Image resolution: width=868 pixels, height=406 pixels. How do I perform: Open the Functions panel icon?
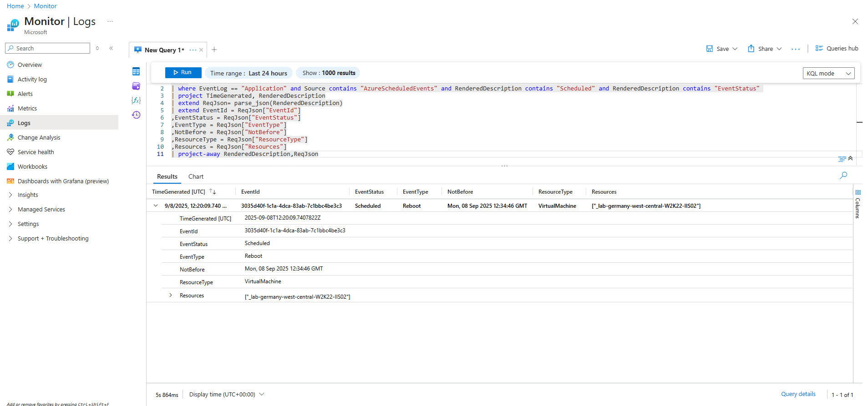pos(136,100)
